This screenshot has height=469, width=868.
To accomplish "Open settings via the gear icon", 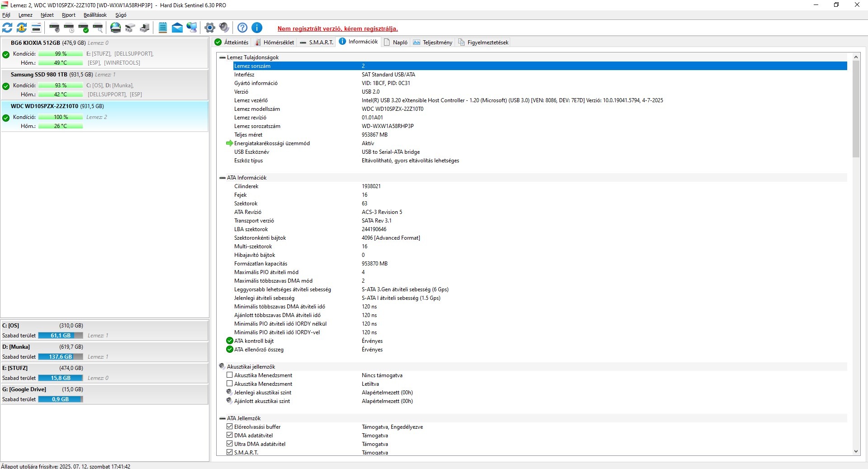I will click(209, 28).
